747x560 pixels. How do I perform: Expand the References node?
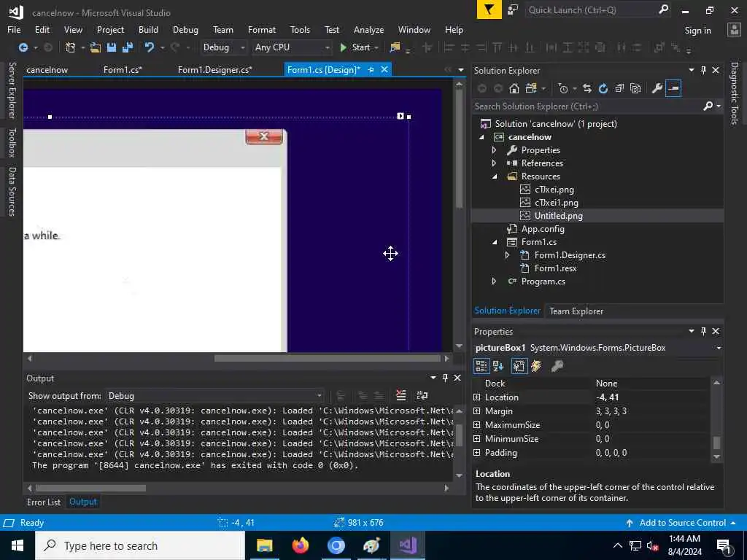[x=494, y=163]
